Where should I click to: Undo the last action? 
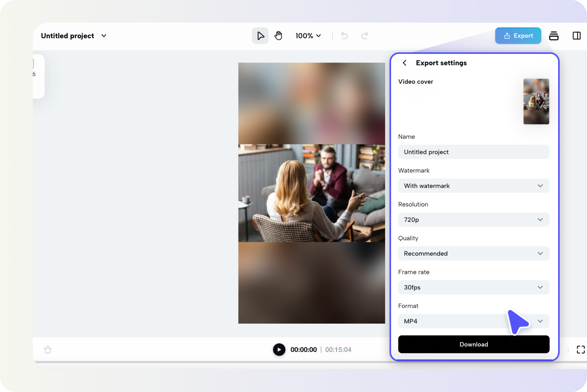[345, 36]
